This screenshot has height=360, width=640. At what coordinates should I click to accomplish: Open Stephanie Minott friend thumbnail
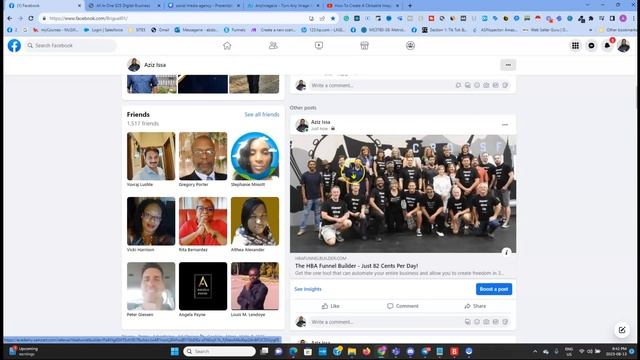pos(255,156)
